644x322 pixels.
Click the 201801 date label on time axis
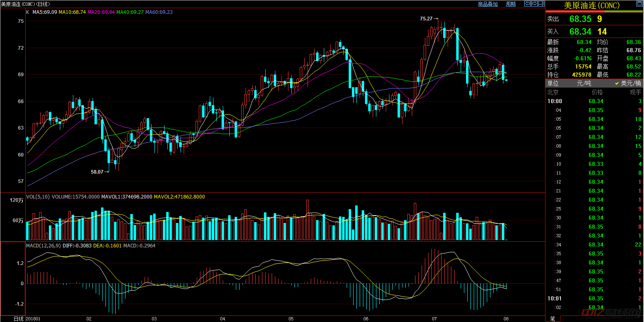[x=33, y=319]
